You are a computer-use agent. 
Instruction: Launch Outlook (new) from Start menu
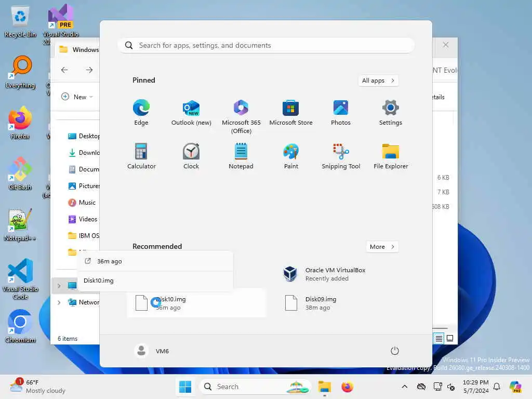pyautogui.click(x=191, y=112)
